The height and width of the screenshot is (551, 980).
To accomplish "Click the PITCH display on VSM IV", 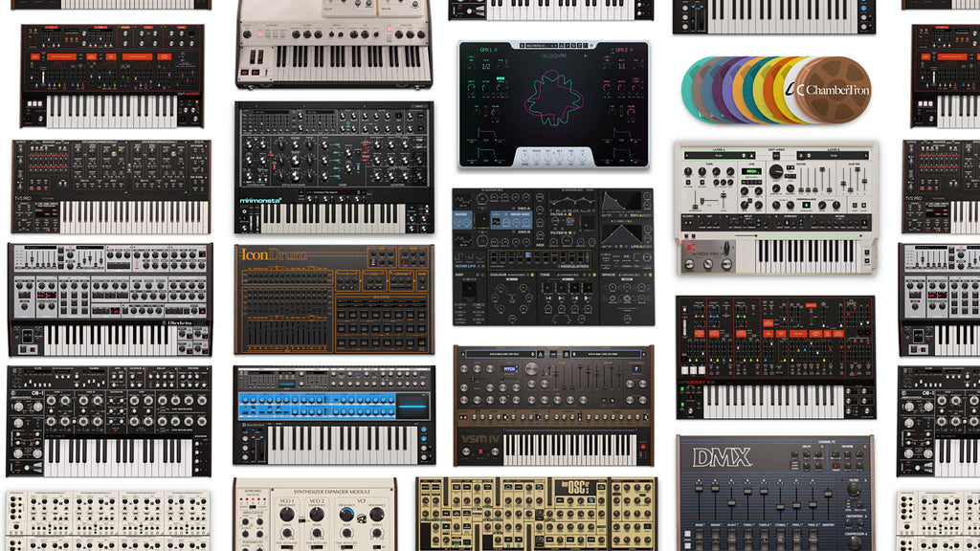I will (x=511, y=367).
